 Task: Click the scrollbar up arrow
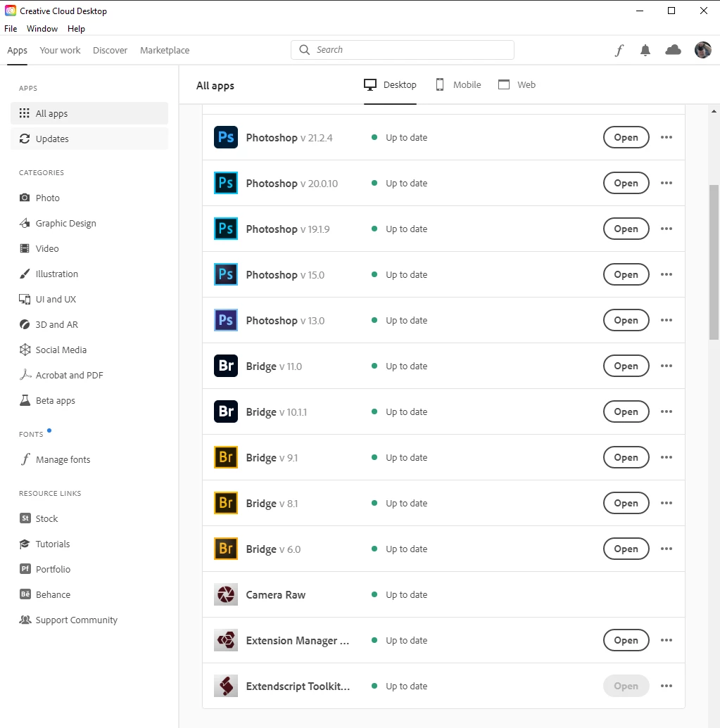[x=714, y=111]
